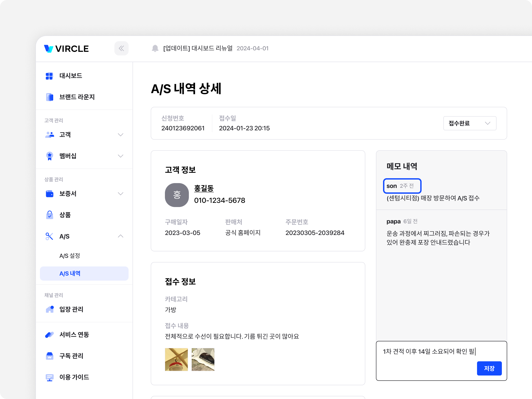Click the 상품 shopping bag icon
This screenshot has height=399, width=532.
pos(49,215)
